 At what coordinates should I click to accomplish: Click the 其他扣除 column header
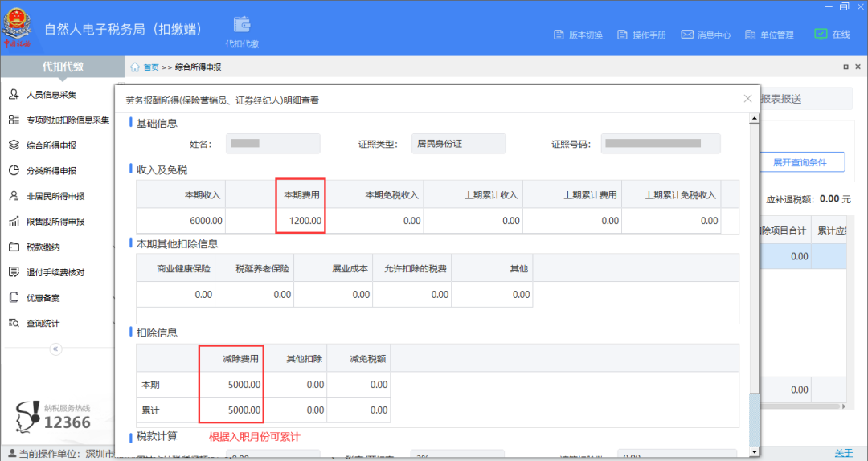tap(304, 359)
